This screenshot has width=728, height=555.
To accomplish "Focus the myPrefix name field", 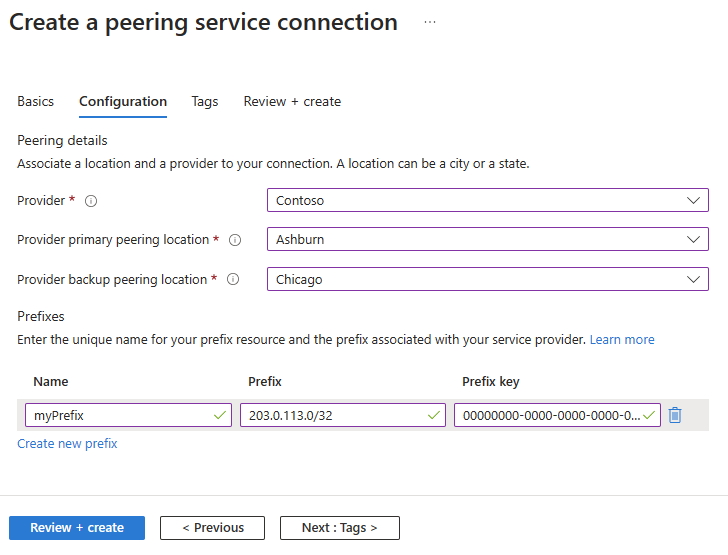I will pos(120,415).
